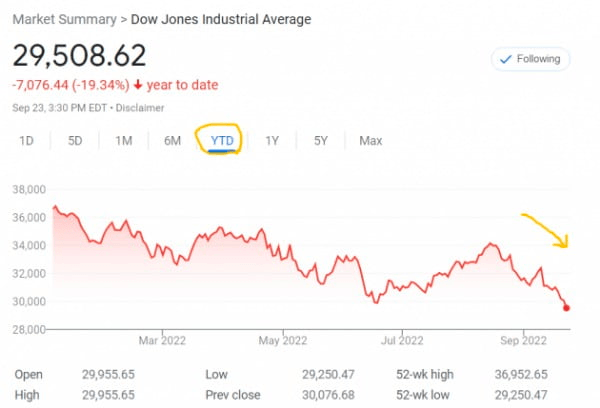Select the YTD tab
Screen dimensions: 600x408
point(222,141)
